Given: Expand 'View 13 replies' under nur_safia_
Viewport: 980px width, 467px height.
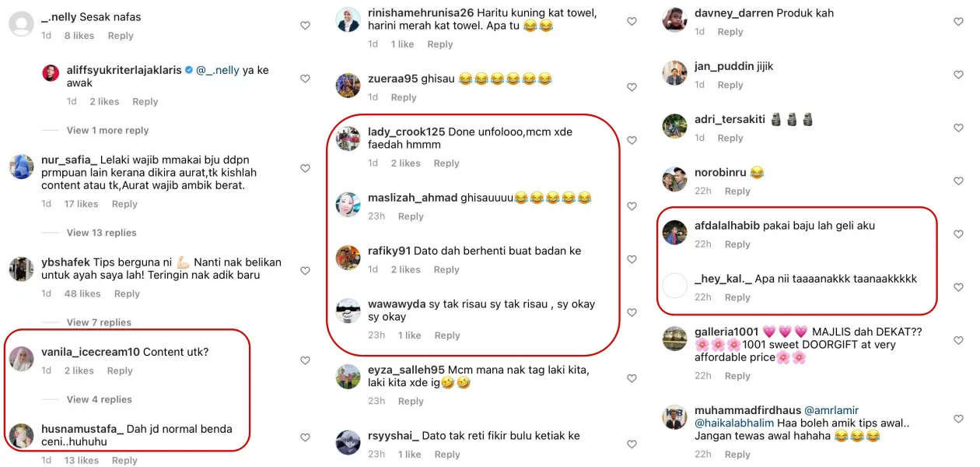Looking at the screenshot, I should coord(101,233).
